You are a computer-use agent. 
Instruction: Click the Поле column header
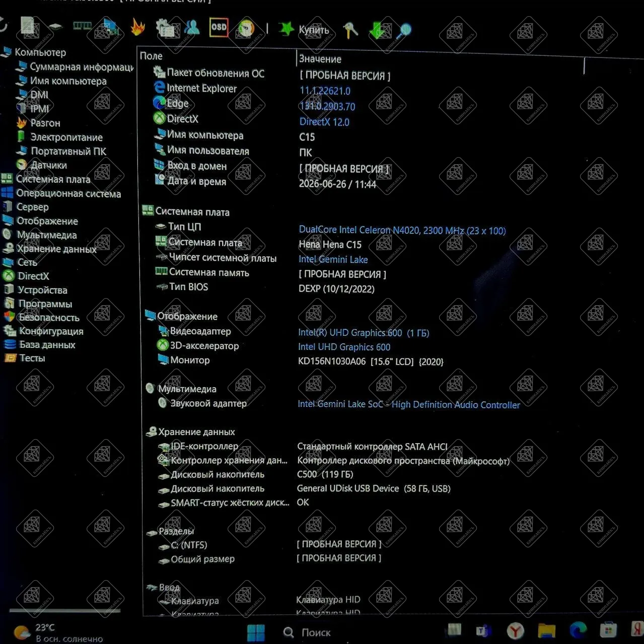click(151, 56)
